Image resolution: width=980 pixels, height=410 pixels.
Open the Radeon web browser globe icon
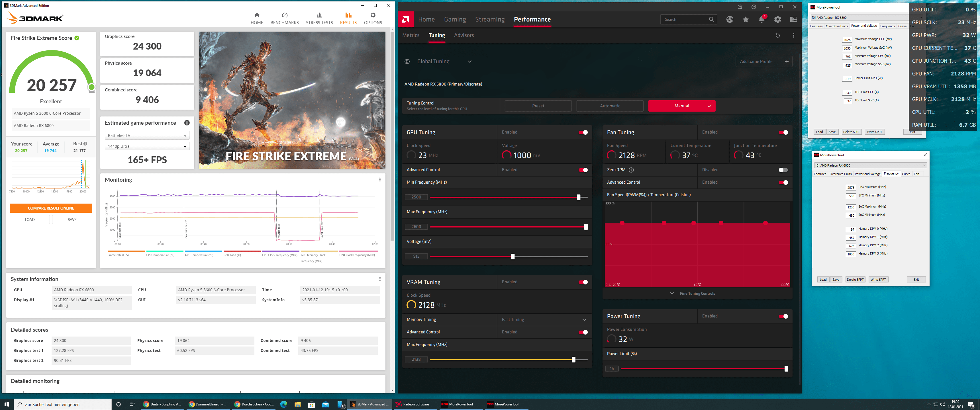tap(729, 19)
